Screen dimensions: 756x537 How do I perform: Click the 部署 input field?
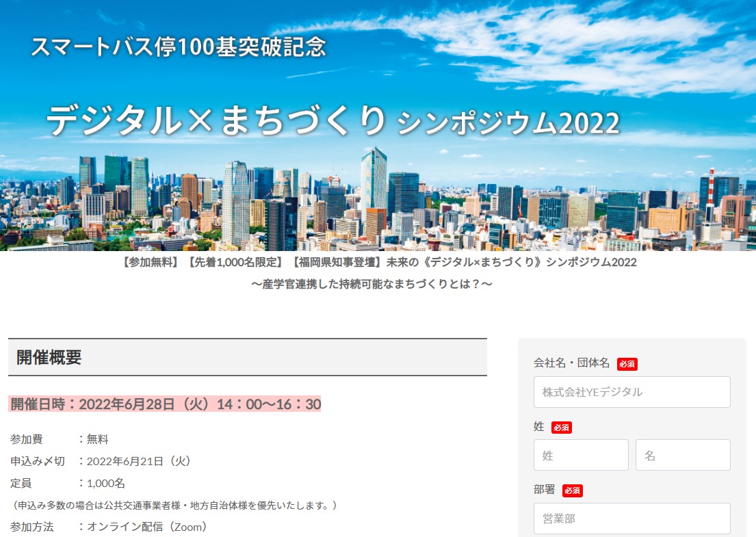point(631,518)
